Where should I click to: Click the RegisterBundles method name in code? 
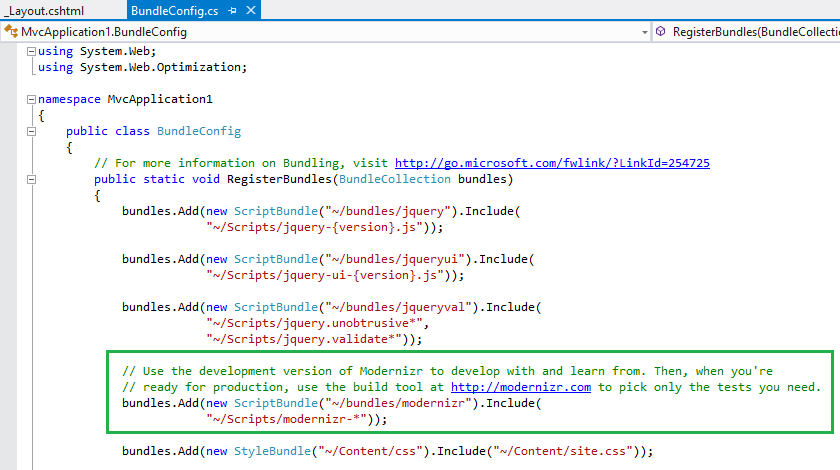pos(279,179)
